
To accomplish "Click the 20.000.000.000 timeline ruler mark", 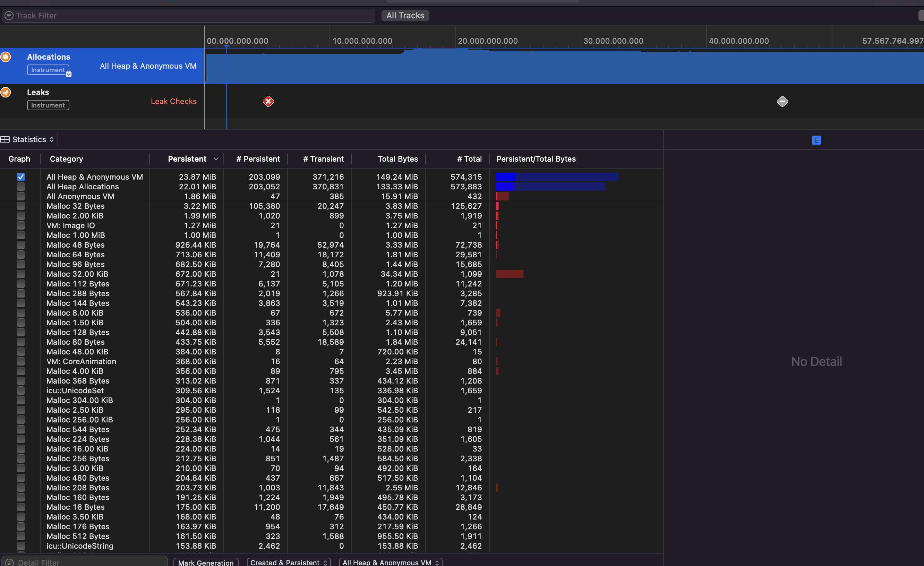I will click(488, 41).
